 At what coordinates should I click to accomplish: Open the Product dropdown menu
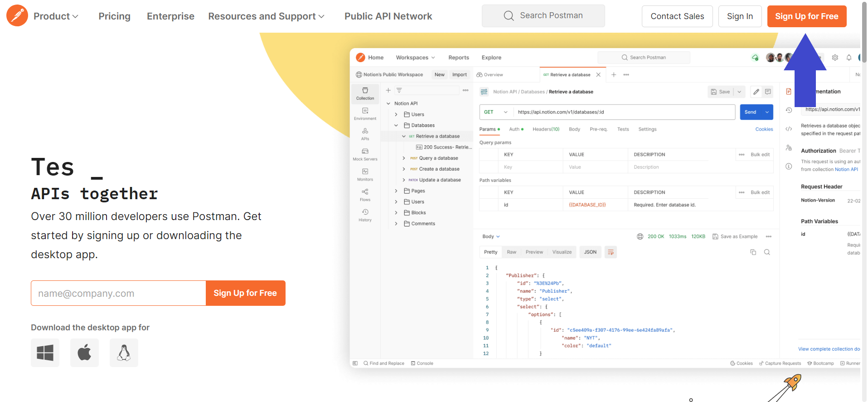56,16
